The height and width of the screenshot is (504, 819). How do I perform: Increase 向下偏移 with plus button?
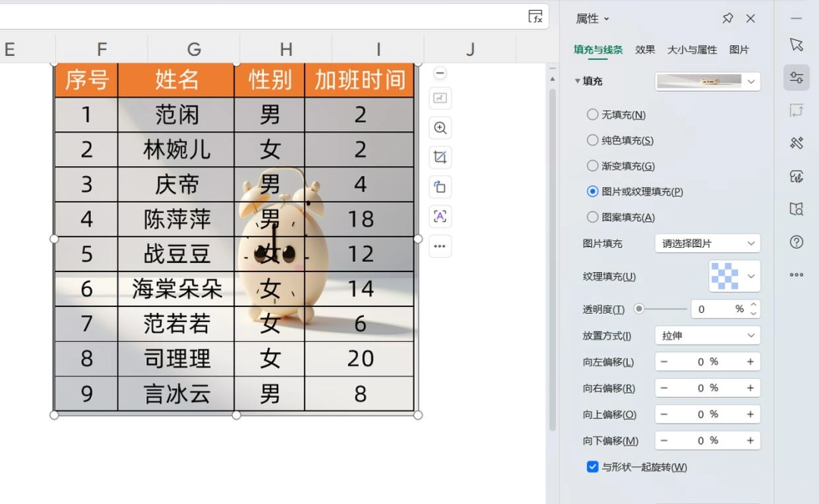(750, 440)
